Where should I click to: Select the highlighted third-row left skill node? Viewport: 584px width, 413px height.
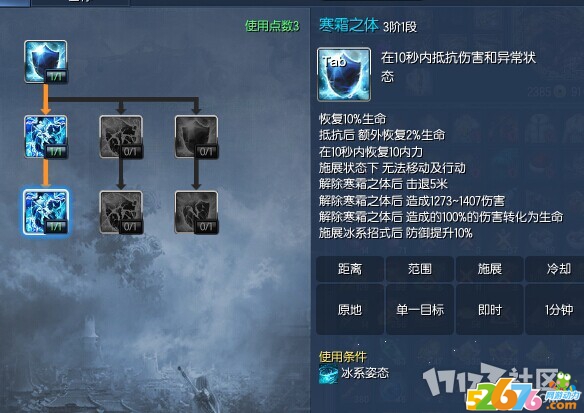(x=45, y=212)
